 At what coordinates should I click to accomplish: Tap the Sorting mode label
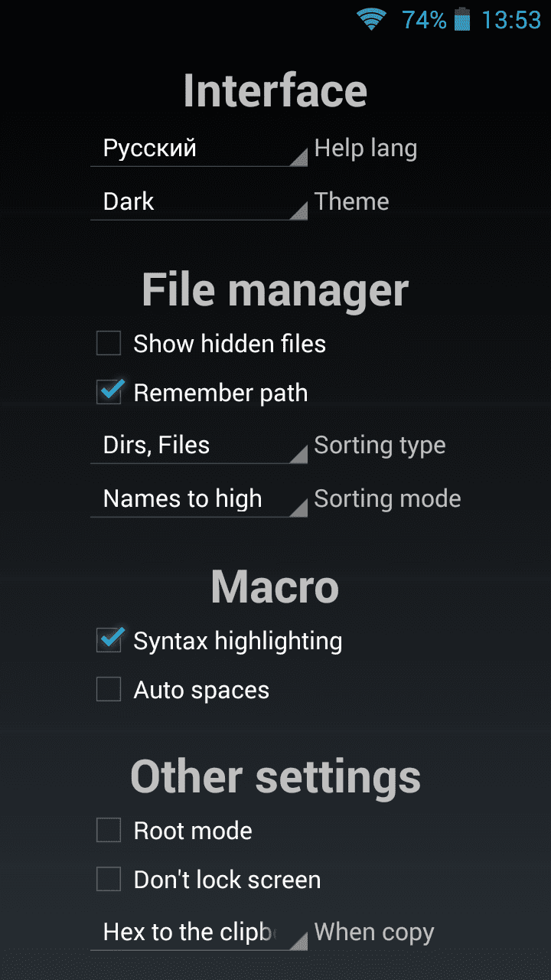coord(387,499)
